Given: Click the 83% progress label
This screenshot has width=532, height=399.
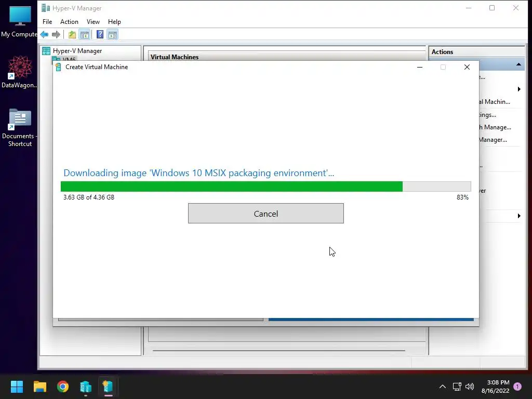Looking at the screenshot, I should 462,197.
